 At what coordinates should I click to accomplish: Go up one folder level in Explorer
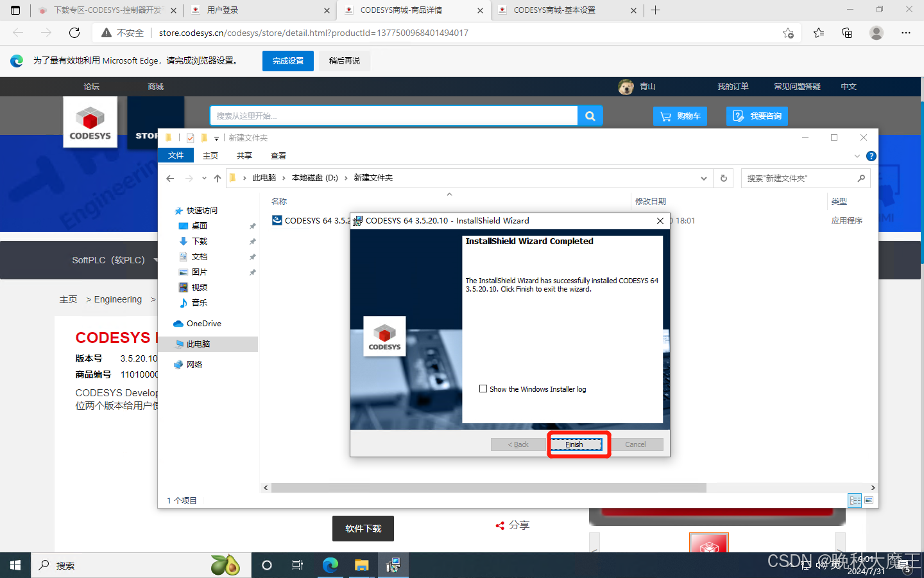coord(218,178)
